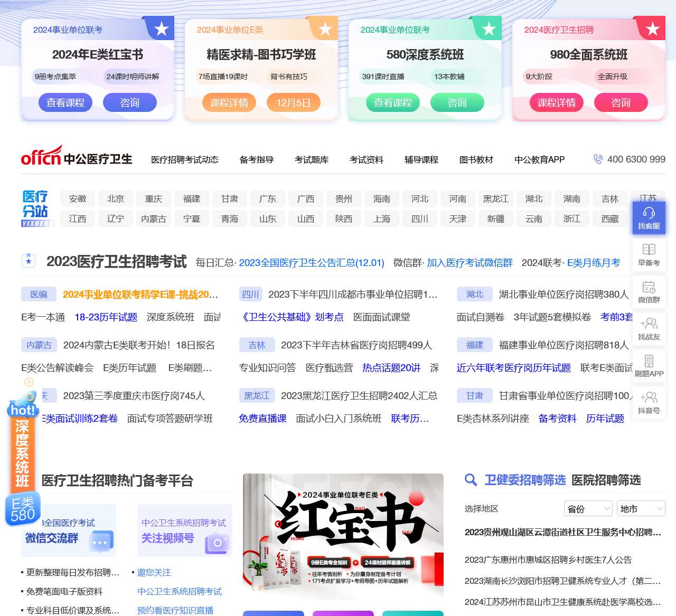
Task: Open E类月练月考 link
Action: point(594,263)
